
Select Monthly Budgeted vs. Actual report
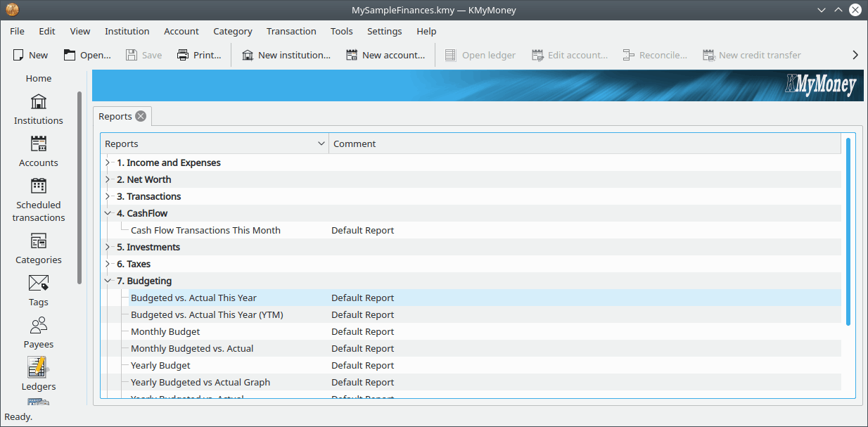(192, 348)
